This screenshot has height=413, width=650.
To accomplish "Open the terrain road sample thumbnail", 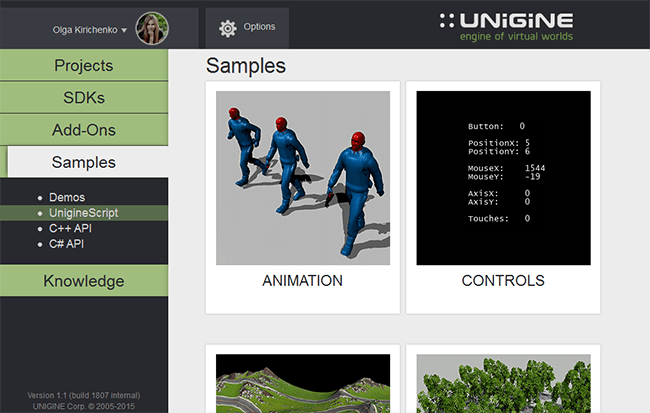I will point(303,383).
